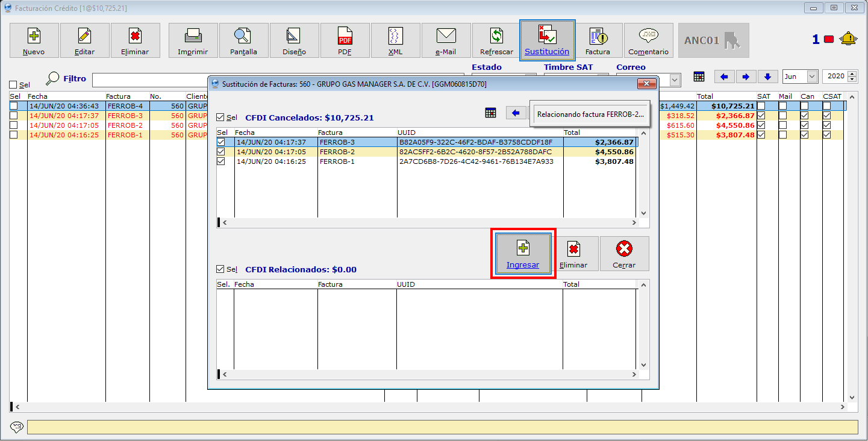The width and height of the screenshot is (868, 441).
Task: Open the Jun month dropdown
Action: tap(811, 77)
